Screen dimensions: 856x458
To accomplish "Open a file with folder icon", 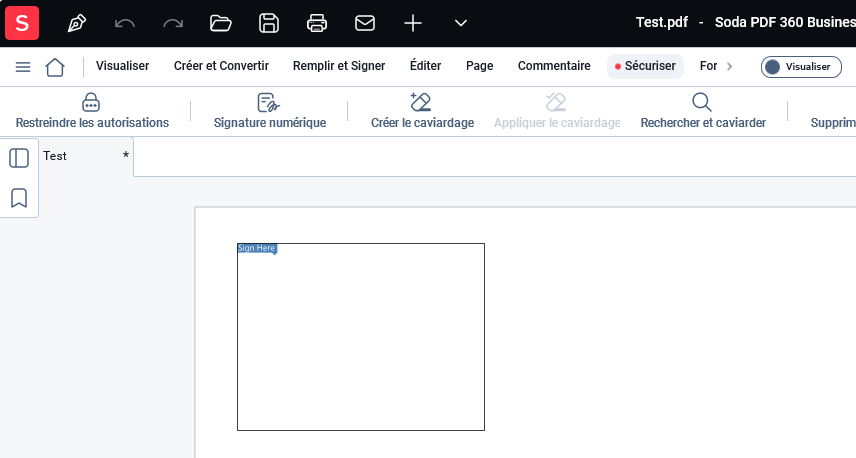I will (x=221, y=23).
